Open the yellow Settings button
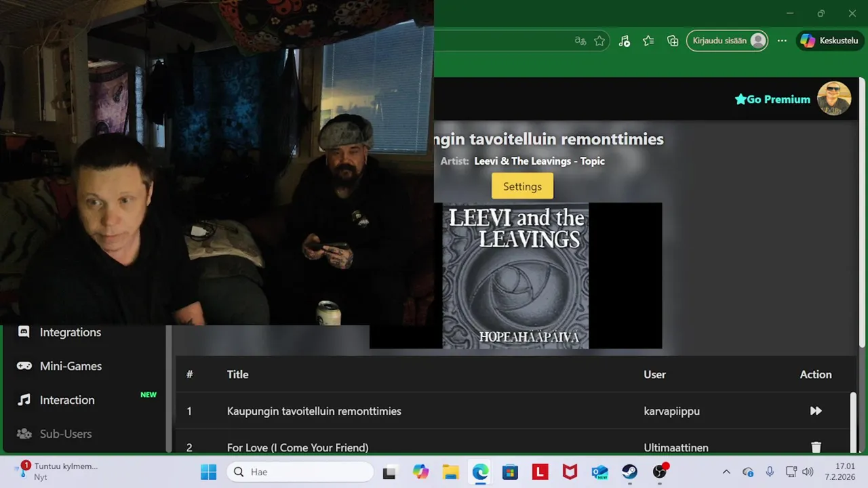The width and height of the screenshot is (868, 488). click(x=522, y=186)
